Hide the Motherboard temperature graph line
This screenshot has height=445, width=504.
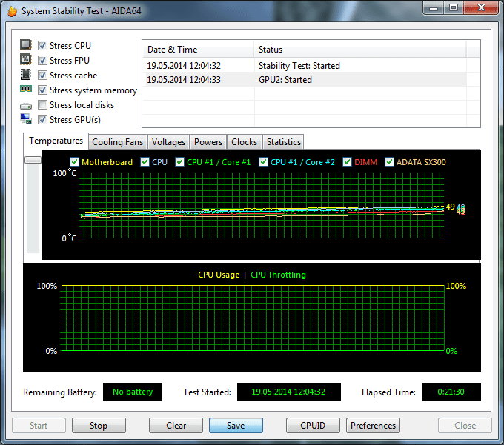click(74, 162)
